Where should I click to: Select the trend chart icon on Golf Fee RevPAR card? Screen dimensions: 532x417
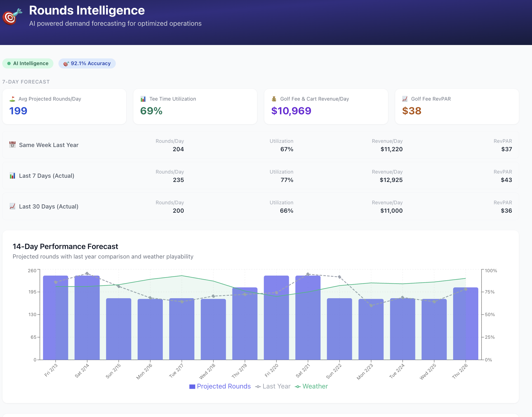pyautogui.click(x=404, y=98)
